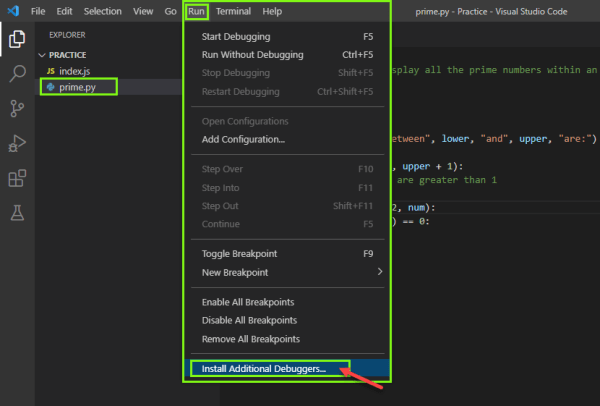
Task: Select Disable All Breakpoints
Action: pyautogui.click(x=287, y=320)
